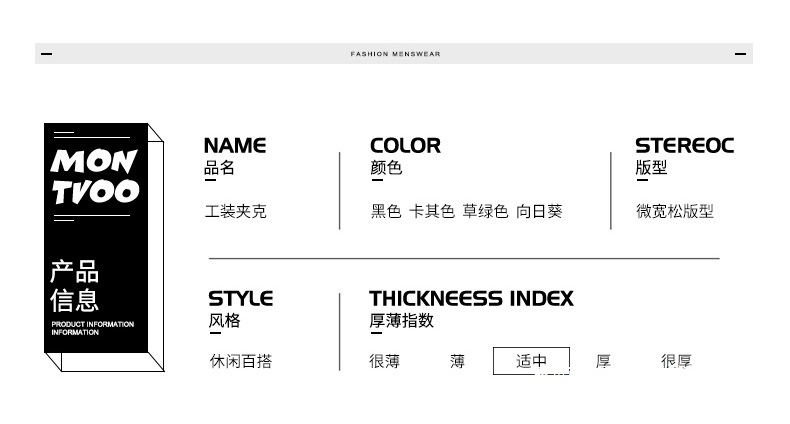790x424 pixels.
Task: Pick the 草绿色 color option
Action: point(485,211)
